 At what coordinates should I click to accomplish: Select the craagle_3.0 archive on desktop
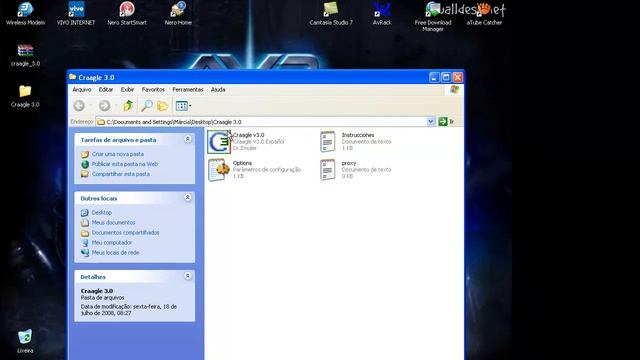click(25, 55)
